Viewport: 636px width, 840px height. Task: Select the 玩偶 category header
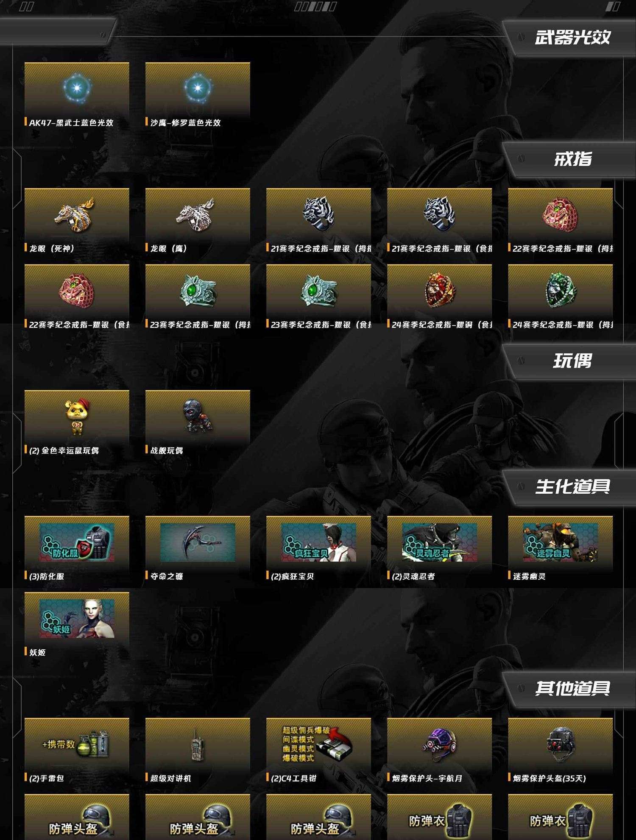tap(572, 361)
